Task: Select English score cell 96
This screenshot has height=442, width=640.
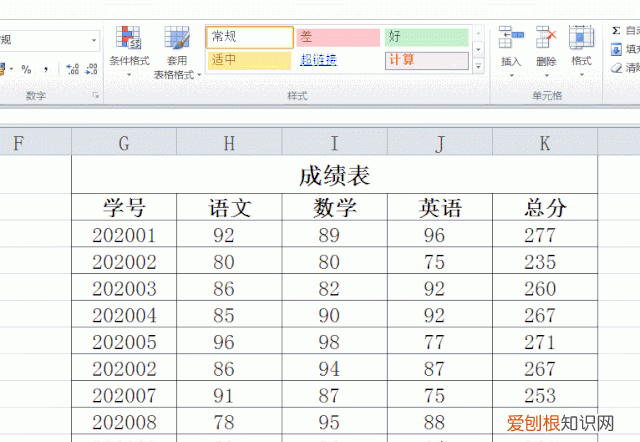Action: (x=440, y=234)
